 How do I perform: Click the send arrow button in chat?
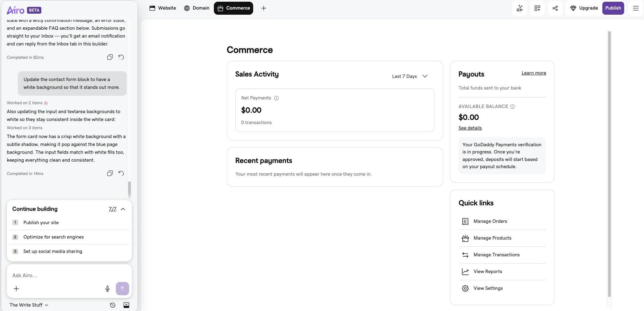point(122,288)
